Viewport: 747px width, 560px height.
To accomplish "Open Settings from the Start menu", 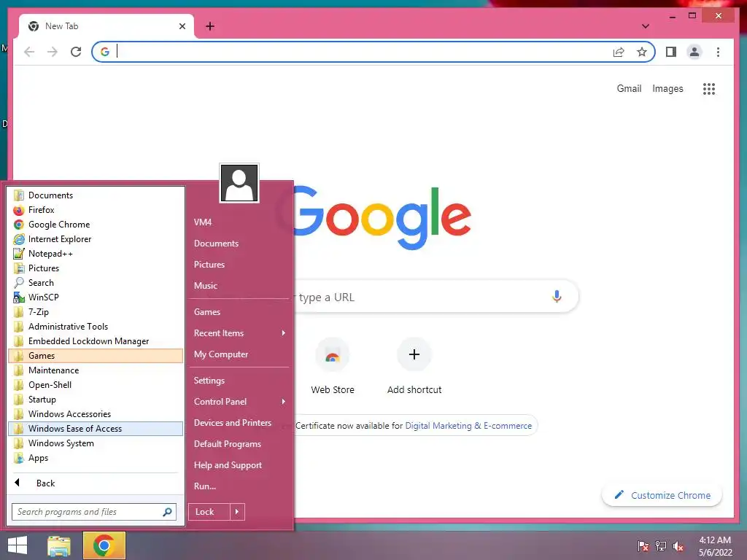I will point(209,381).
